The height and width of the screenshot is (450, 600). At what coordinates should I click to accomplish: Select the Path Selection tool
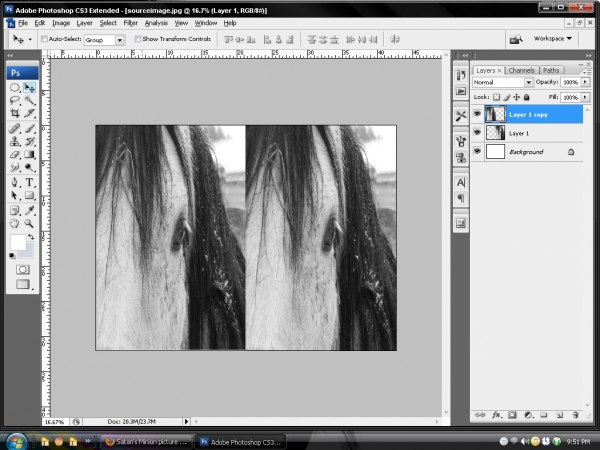point(15,196)
